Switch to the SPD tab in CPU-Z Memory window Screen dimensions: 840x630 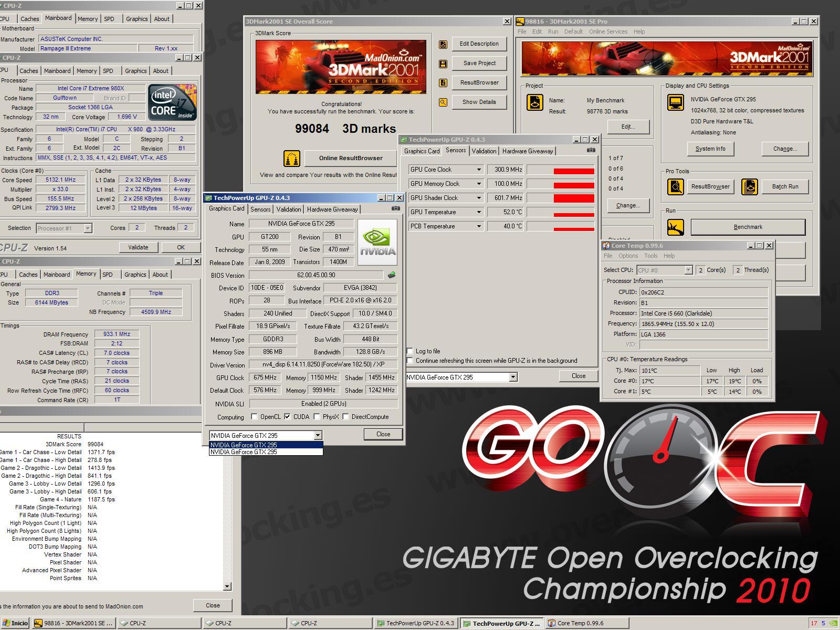point(108,275)
